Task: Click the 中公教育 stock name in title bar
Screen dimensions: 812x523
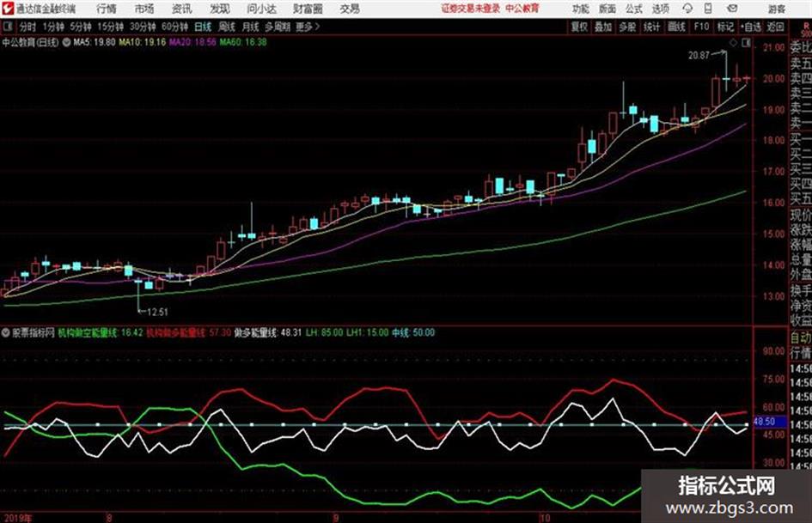Action: click(522, 9)
